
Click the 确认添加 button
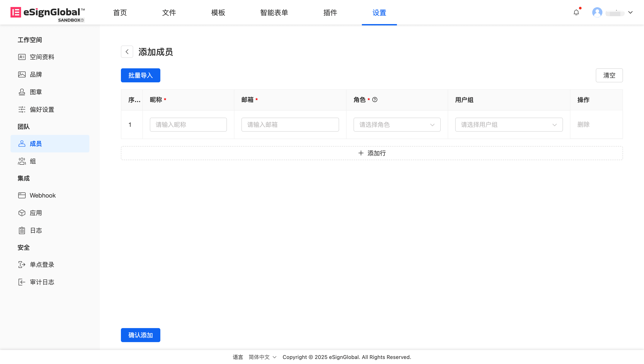coord(140,335)
